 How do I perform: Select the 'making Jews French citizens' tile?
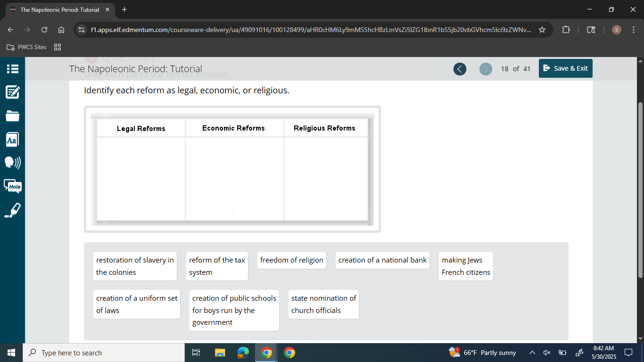[x=466, y=266]
